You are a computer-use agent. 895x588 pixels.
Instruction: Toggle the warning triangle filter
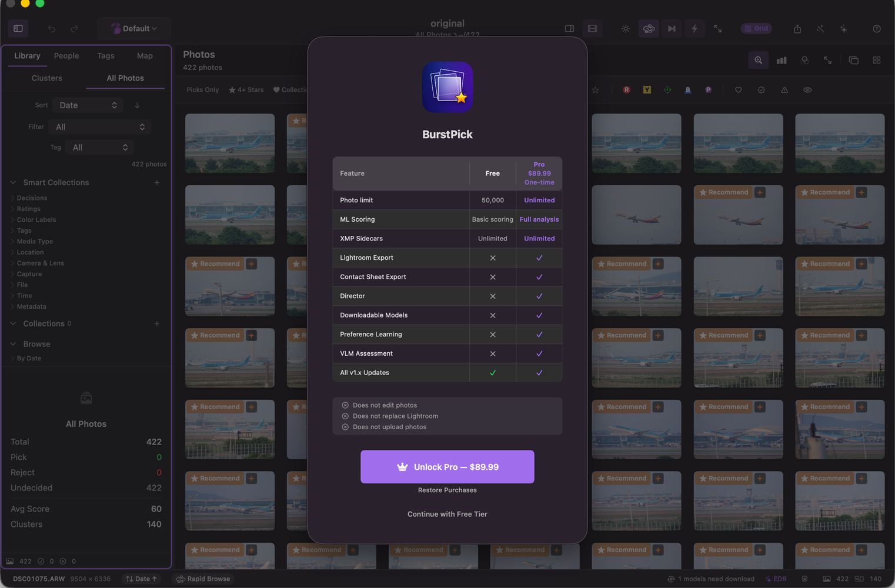click(784, 90)
